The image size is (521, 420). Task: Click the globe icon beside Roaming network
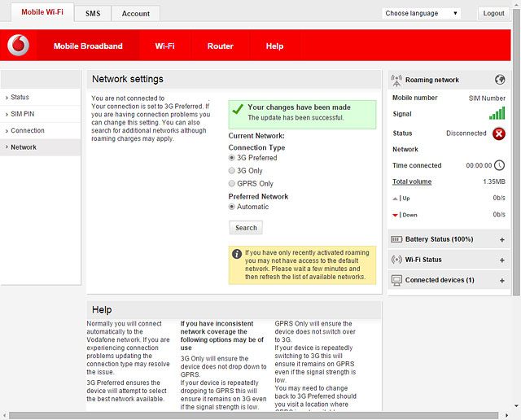500,80
